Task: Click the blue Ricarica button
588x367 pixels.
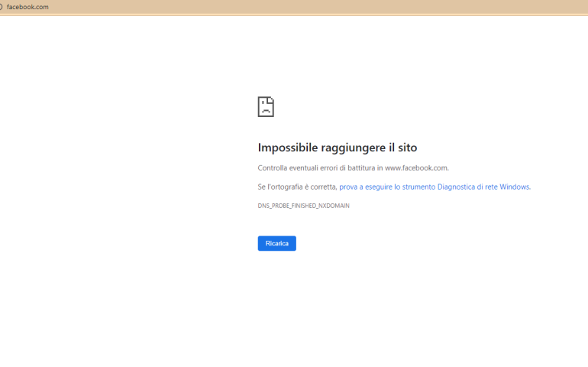Action: click(x=276, y=243)
